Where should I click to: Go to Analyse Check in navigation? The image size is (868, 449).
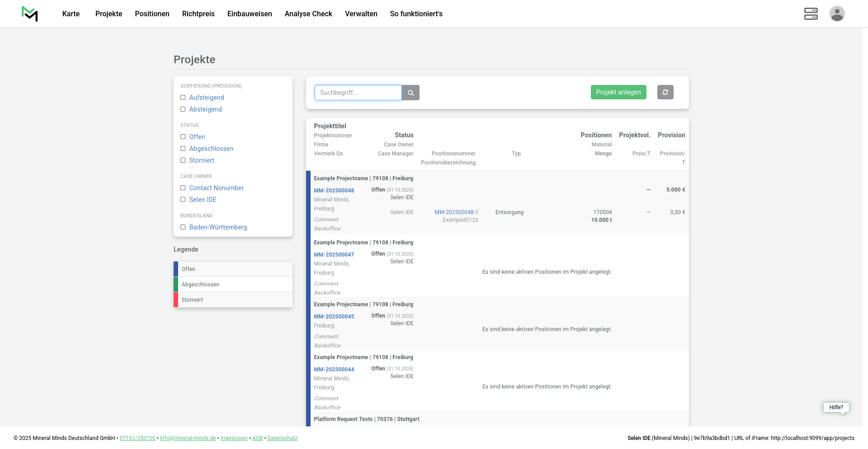[x=308, y=14]
